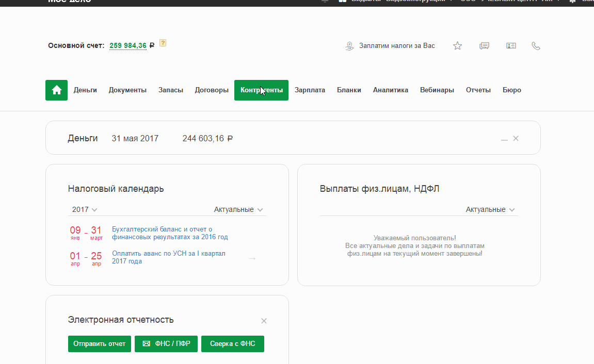Expand Актуальные filter in Выплаты физ.лицам
This screenshot has height=364, width=594.
tap(490, 210)
